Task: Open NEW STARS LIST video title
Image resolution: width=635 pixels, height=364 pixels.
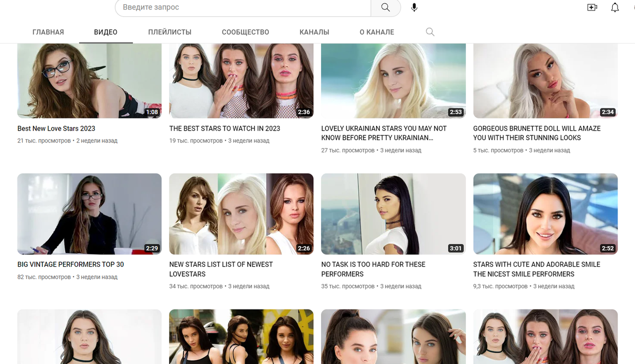Action: (x=221, y=269)
